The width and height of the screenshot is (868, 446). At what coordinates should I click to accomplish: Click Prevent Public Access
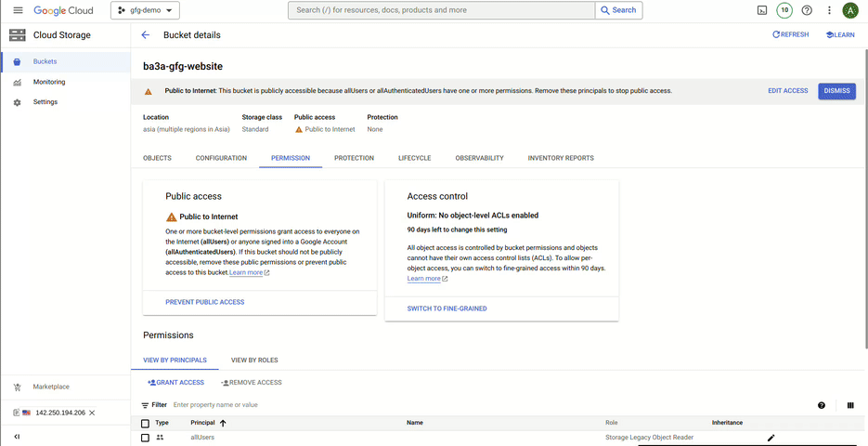pyautogui.click(x=205, y=302)
